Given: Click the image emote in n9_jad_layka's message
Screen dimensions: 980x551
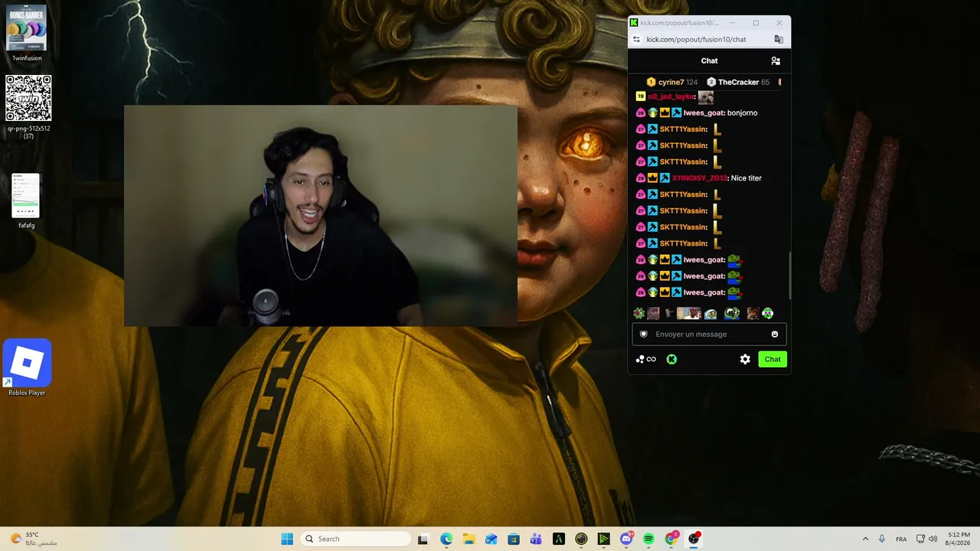Looking at the screenshot, I should point(705,97).
